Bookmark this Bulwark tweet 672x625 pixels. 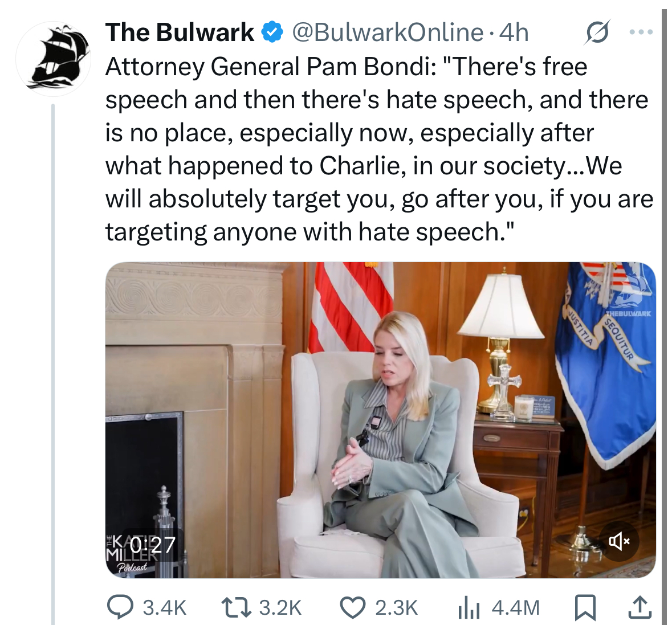pos(585,608)
